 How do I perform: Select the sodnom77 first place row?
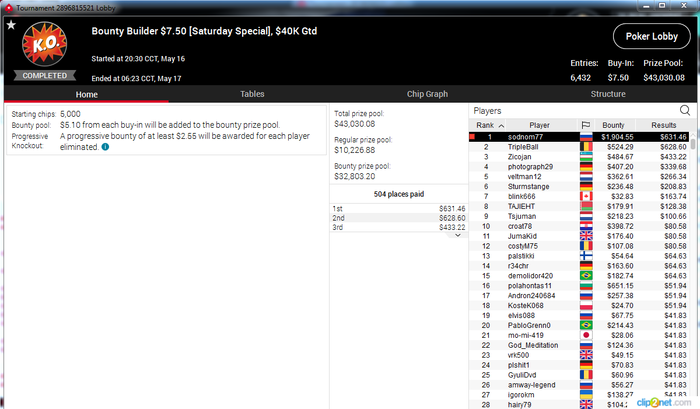[579, 137]
